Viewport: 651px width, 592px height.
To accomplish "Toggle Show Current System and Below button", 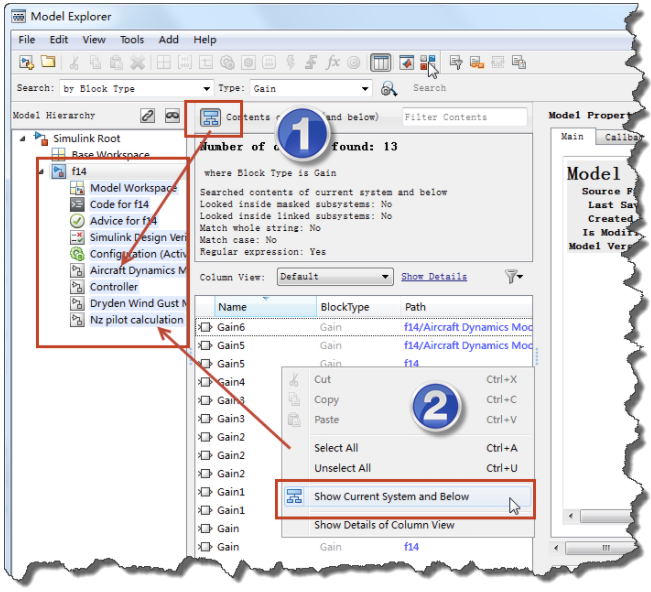I will (x=210, y=117).
